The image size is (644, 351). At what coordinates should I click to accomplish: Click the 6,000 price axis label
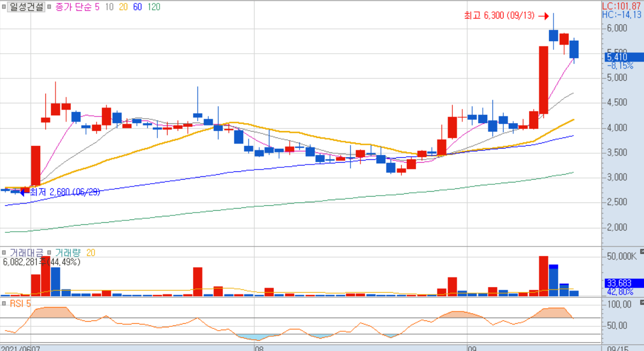click(617, 28)
